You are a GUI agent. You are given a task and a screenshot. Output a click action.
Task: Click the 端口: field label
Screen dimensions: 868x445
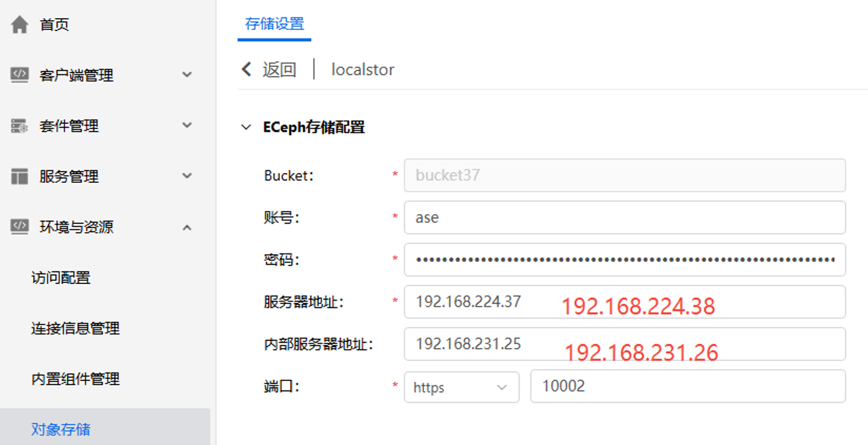pos(282,386)
